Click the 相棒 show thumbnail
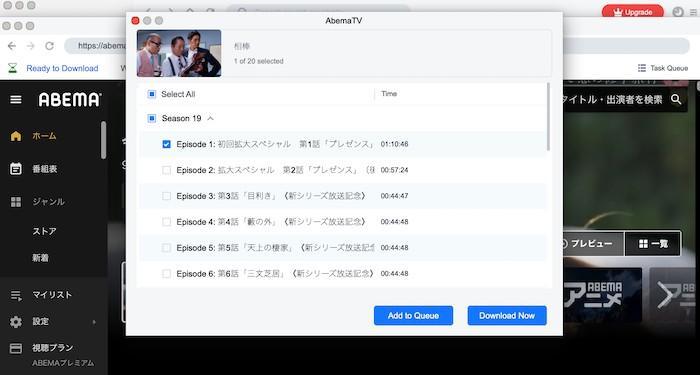The image size is (700, 375). [x=179, y=53]
